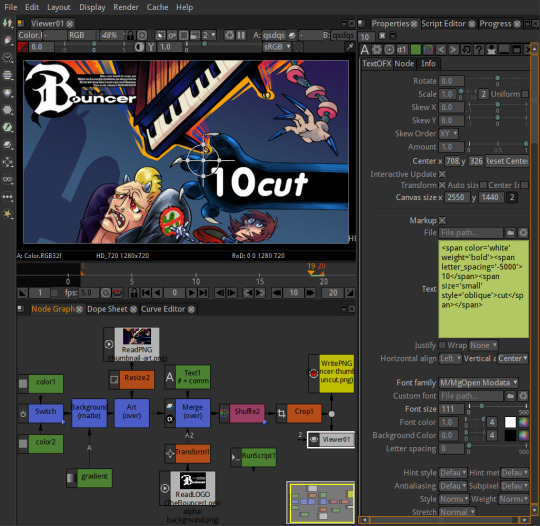Open the viewer proxy level 2 dropdown

click(209, 35)
